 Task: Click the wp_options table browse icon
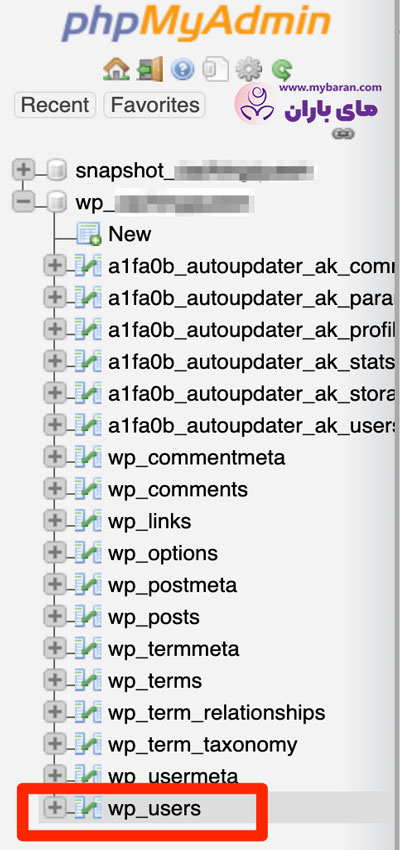pyautogui.click(x=87, y=553)
